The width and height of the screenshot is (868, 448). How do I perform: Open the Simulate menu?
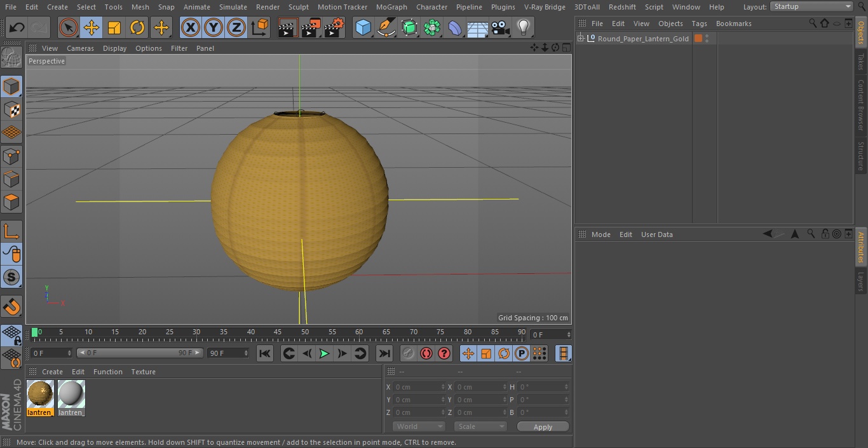coord(233,7)
